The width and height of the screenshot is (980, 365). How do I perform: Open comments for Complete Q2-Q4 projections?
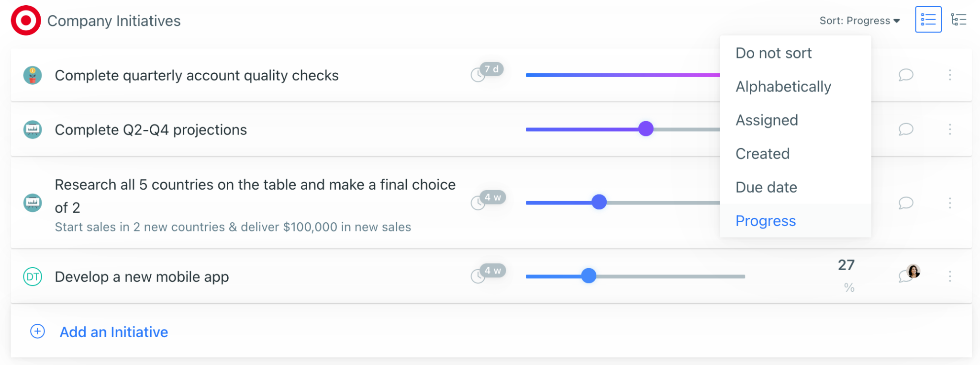906,129
